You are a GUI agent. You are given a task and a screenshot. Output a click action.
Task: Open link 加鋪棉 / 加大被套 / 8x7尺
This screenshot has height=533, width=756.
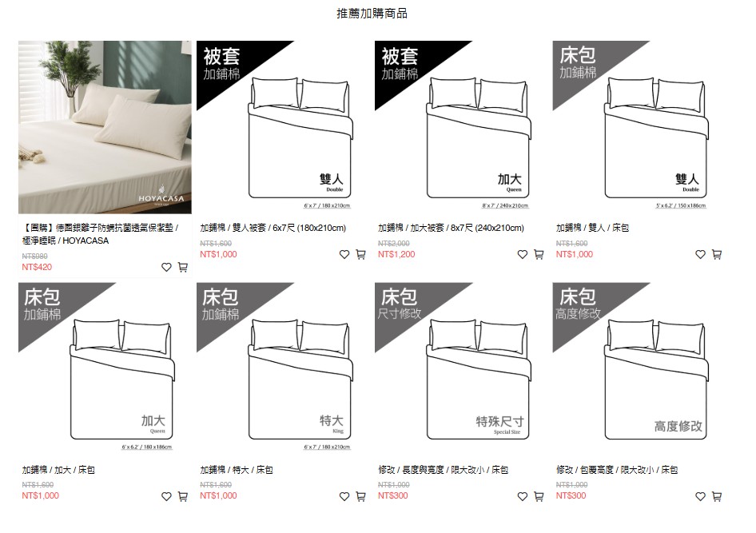point(451,228)
